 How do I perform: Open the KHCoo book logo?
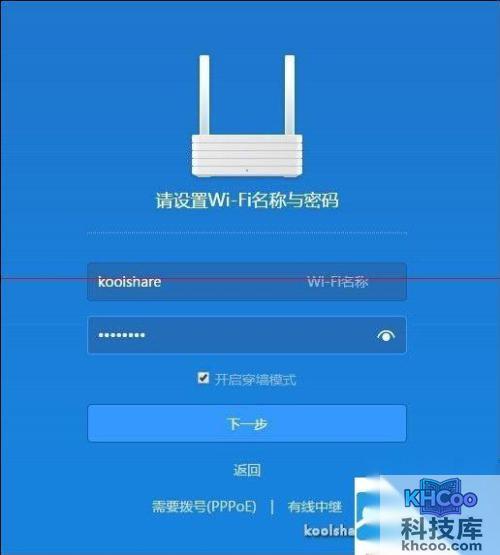[441, 496]
